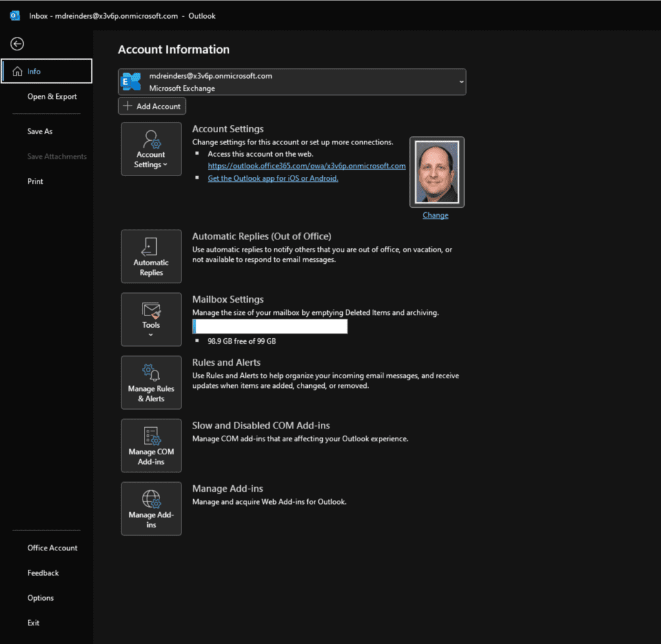Image resolution: width=661 pixels, height=644 pixels.
Task: Open Manage Add-ins for web add-ins
Action: pyautogui.click(x=151, y=508)
